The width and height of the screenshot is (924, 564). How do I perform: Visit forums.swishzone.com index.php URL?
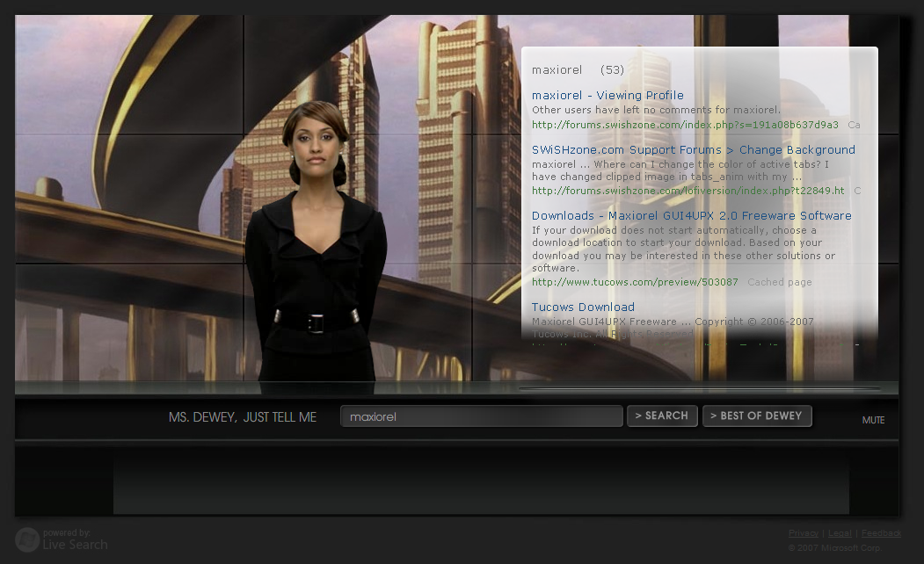tap(685, 125)
